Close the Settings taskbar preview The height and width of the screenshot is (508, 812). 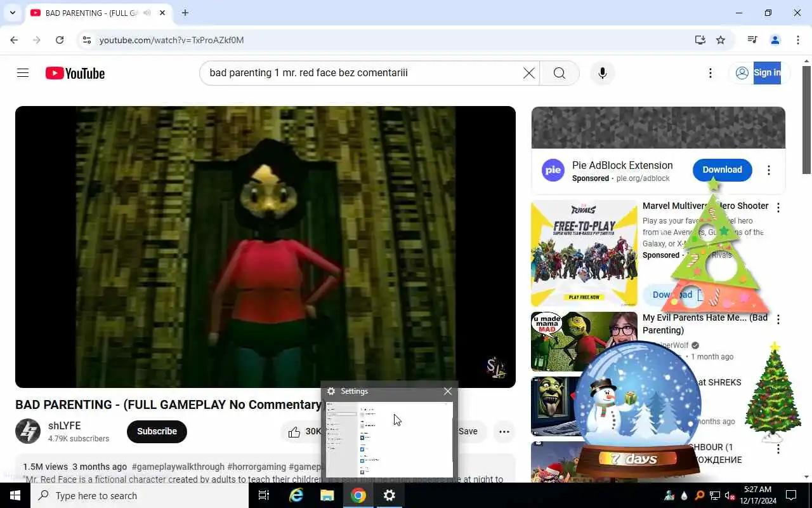pyautogui.click(x=448, y=391)
